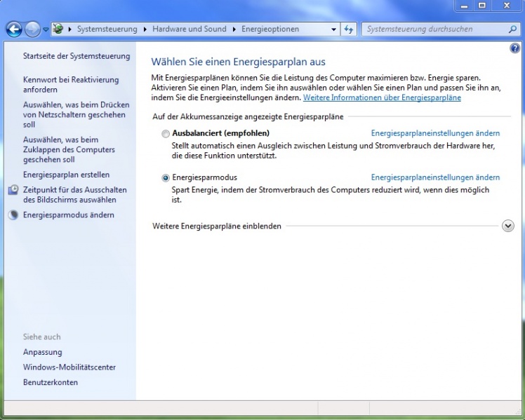525x420 pixels.
Task: Select the Ausbalanciert (empfohlen) radio button
Action: (x=166, y=134)
